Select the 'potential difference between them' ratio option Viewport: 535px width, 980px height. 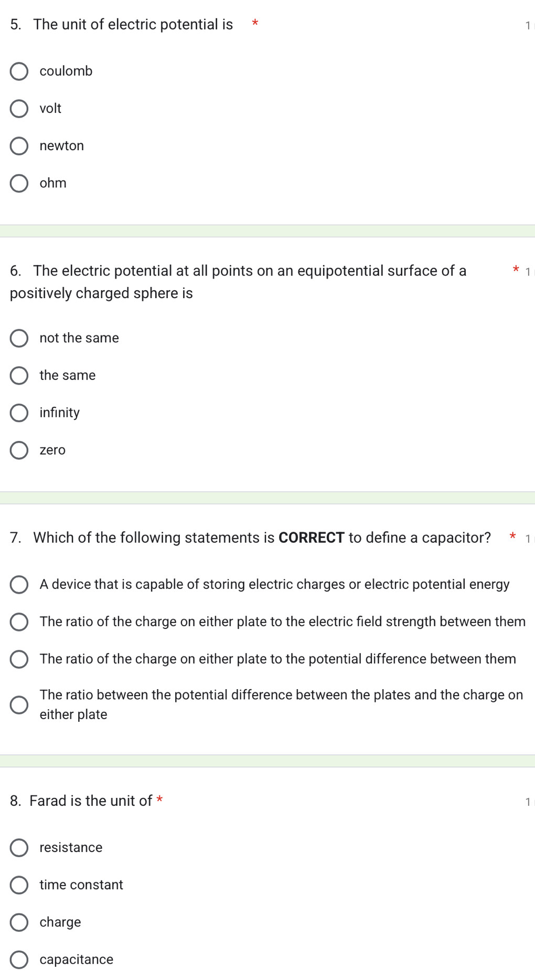(19, 659)
